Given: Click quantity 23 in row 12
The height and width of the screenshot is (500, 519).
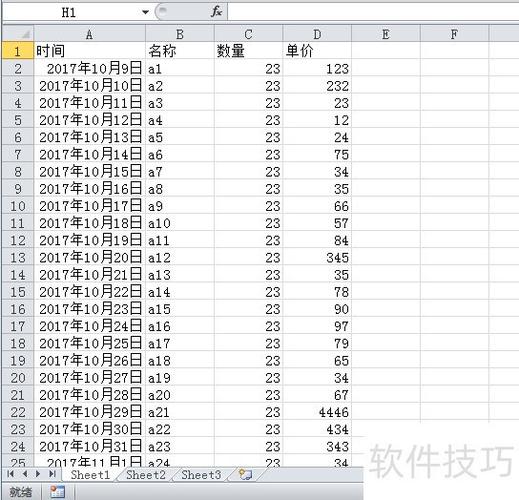Looking at the screenshot, I should (248, 240).
